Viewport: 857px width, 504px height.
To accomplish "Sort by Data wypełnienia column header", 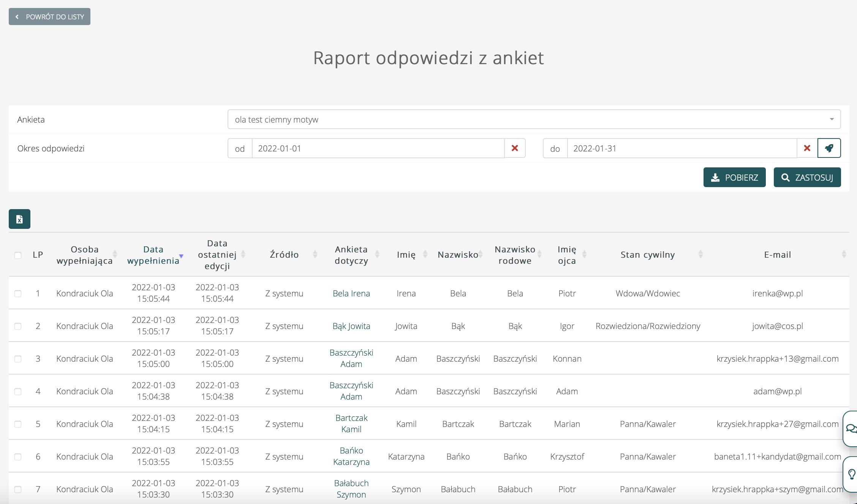I will [x=153, y=255].
